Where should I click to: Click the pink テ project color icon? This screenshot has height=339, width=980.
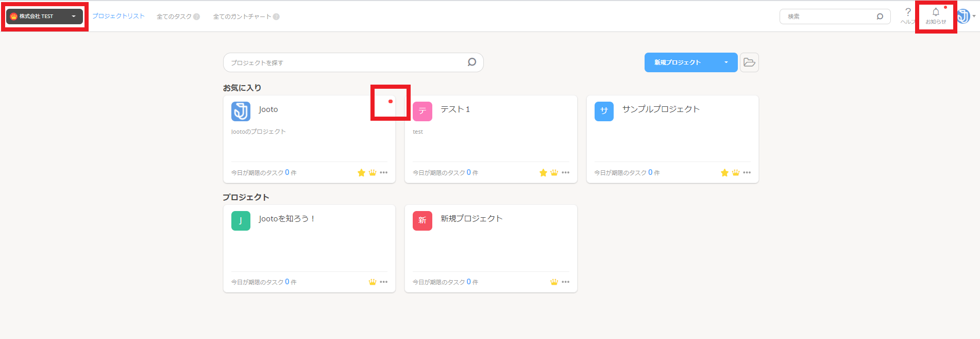pyautogui.click(x=423, y=111)
